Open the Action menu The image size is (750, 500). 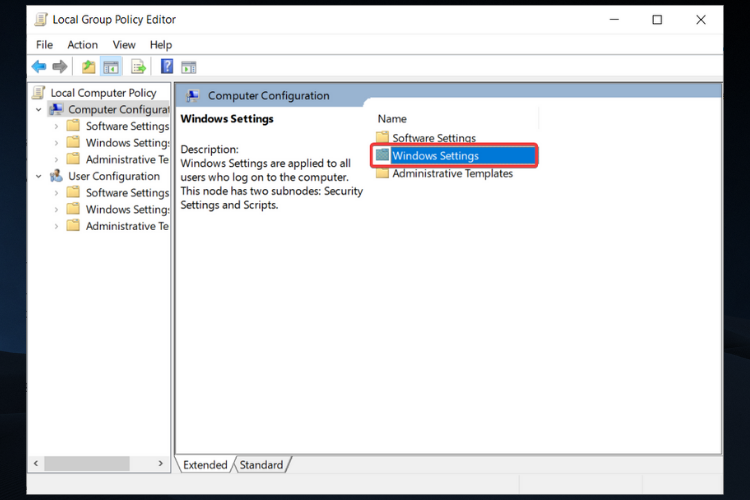pos(82,44)
